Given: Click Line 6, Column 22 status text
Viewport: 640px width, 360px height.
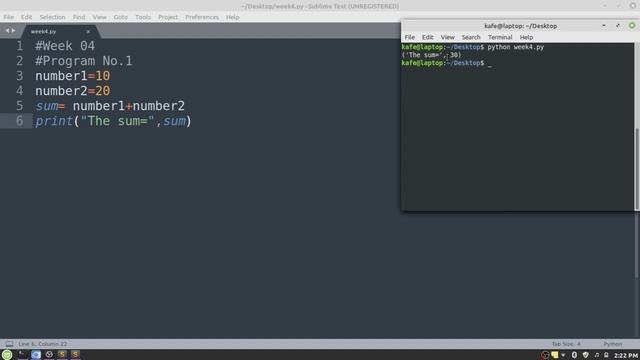Looking at the screenshot, I should (43, 344).
